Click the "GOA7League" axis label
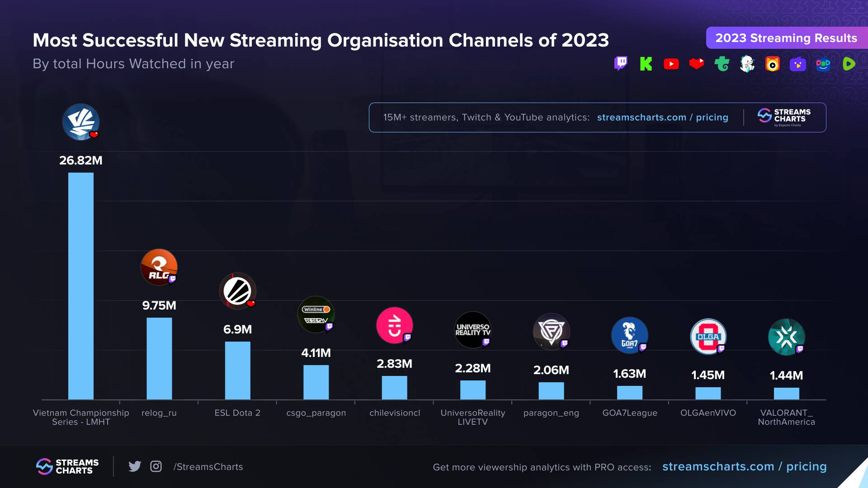868x488 pixels. [630, 413]
